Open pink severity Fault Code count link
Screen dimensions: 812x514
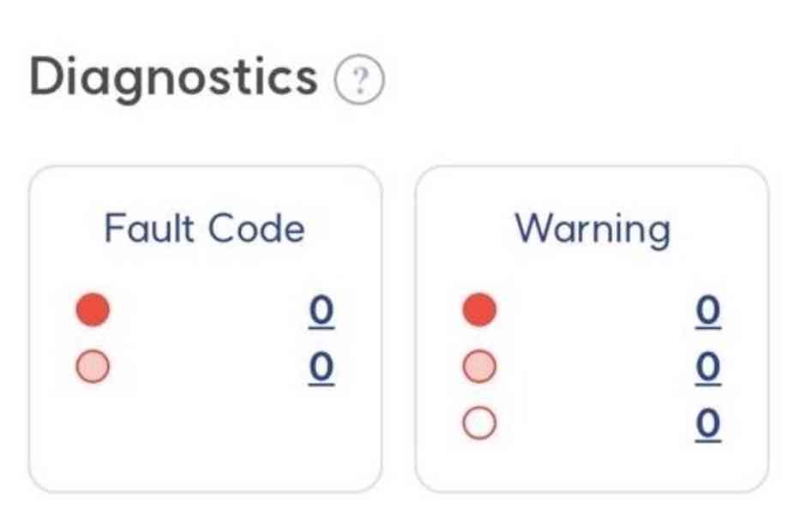tap(321, 368)
